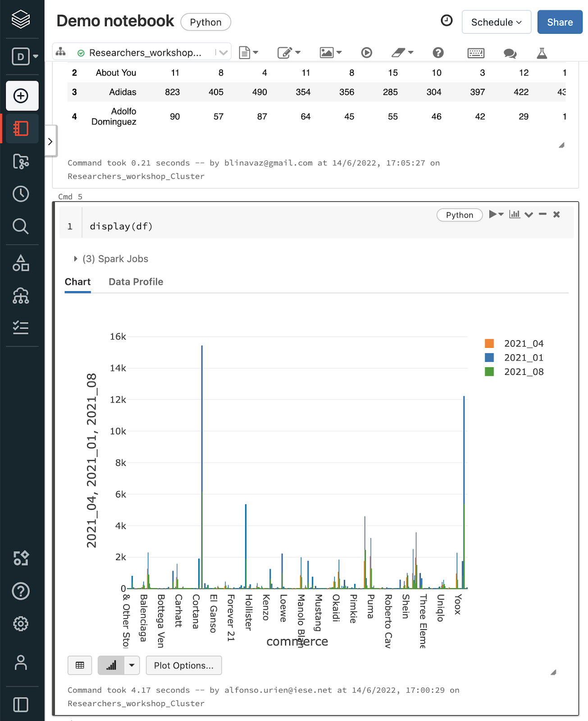
Task: Open the Recents clock in sidebar
Action: 21,194
